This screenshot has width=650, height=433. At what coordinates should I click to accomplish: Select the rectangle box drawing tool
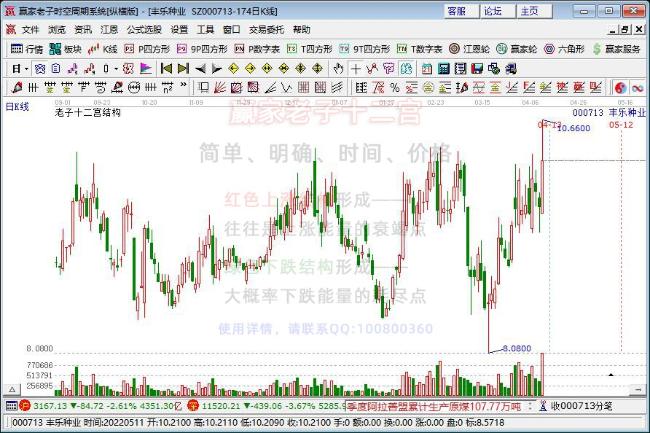(x=203, y=87)
